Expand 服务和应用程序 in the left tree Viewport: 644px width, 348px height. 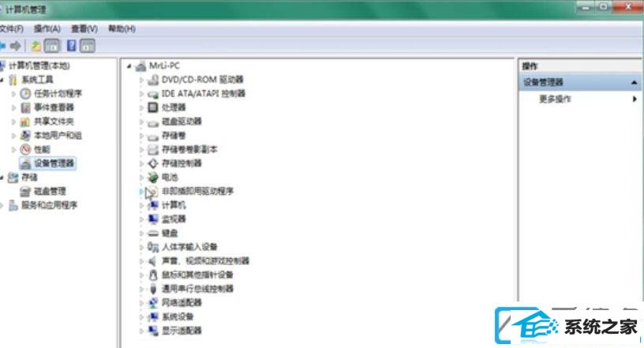2,205
